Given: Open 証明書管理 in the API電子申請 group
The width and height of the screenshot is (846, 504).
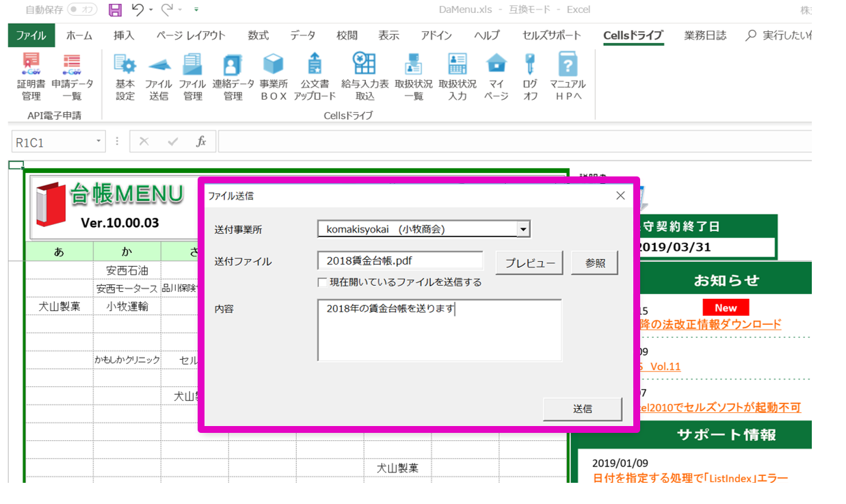Looking at the screenshot, I should (x=31, y=77).
